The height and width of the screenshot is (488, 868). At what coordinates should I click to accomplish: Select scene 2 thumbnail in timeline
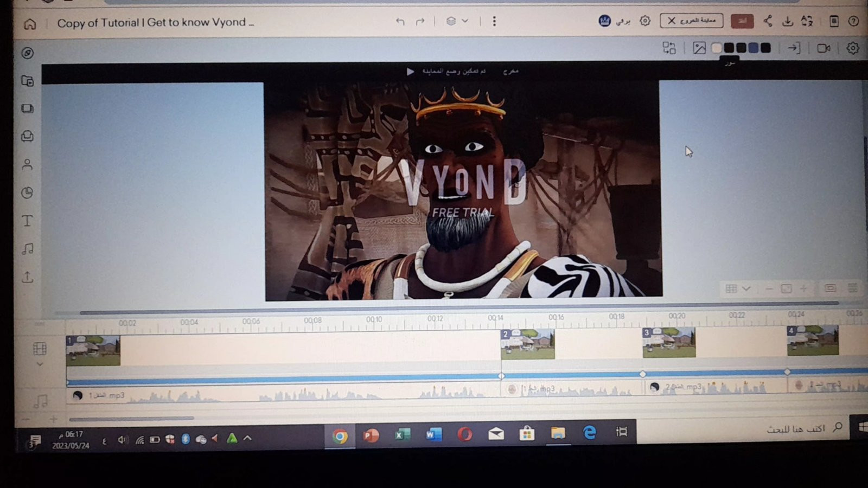(x=528, y=344)
